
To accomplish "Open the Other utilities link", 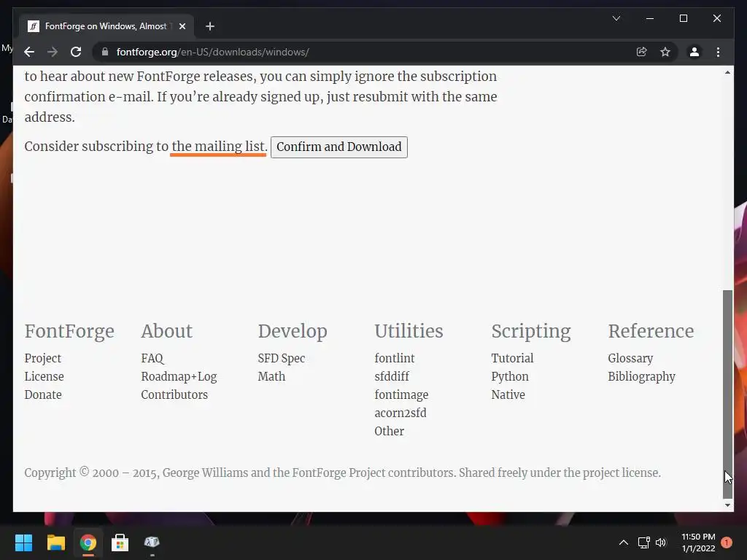I will point(390,431).
